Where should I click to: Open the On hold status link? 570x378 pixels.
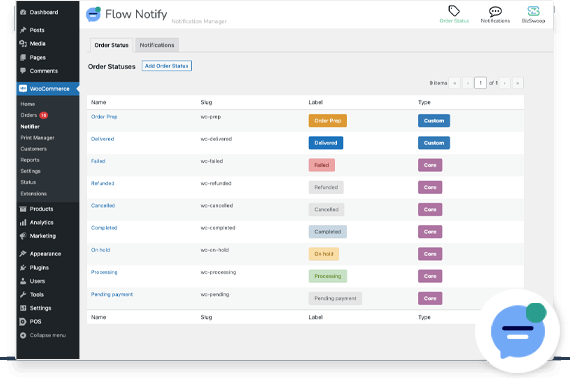[100, 250]
